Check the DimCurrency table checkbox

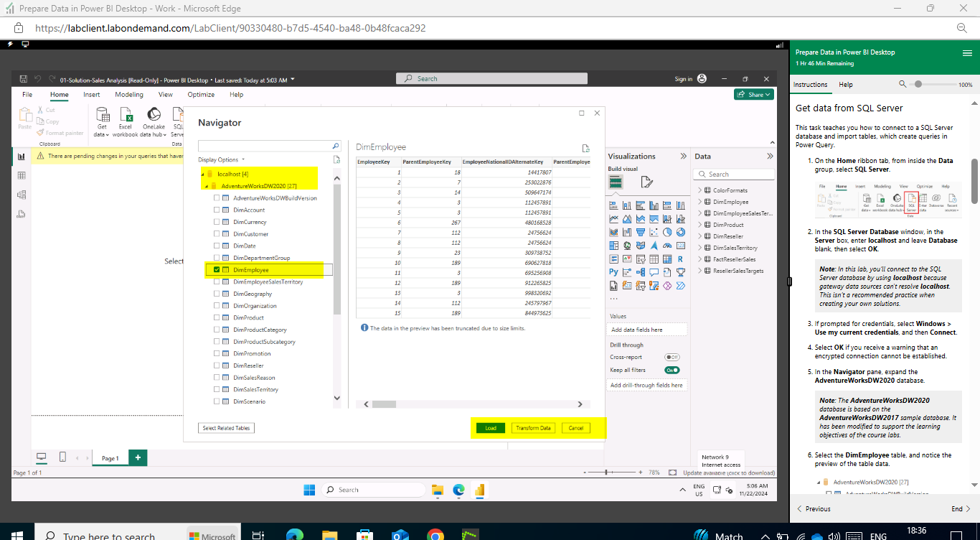tap(217, 222)
